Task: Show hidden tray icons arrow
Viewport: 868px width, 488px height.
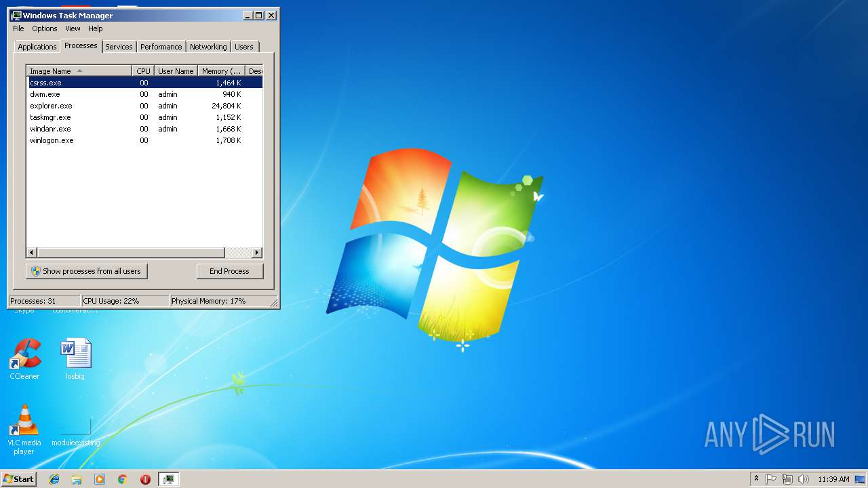Action: [756, 479]
